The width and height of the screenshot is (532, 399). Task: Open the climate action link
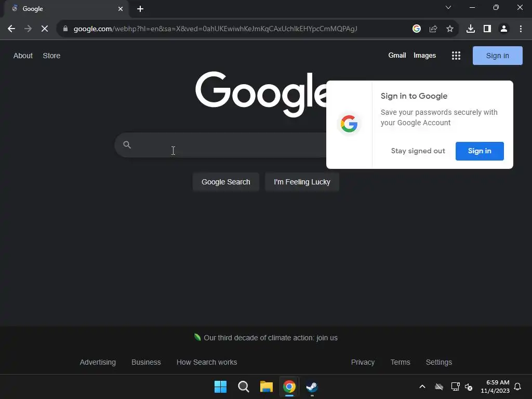[270, 338]
